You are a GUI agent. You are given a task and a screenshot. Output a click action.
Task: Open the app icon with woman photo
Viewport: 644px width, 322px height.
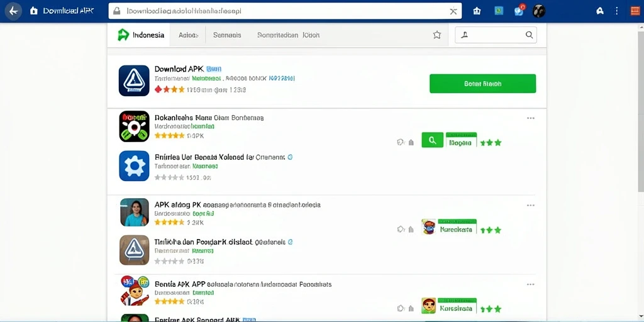click(135, 213)
